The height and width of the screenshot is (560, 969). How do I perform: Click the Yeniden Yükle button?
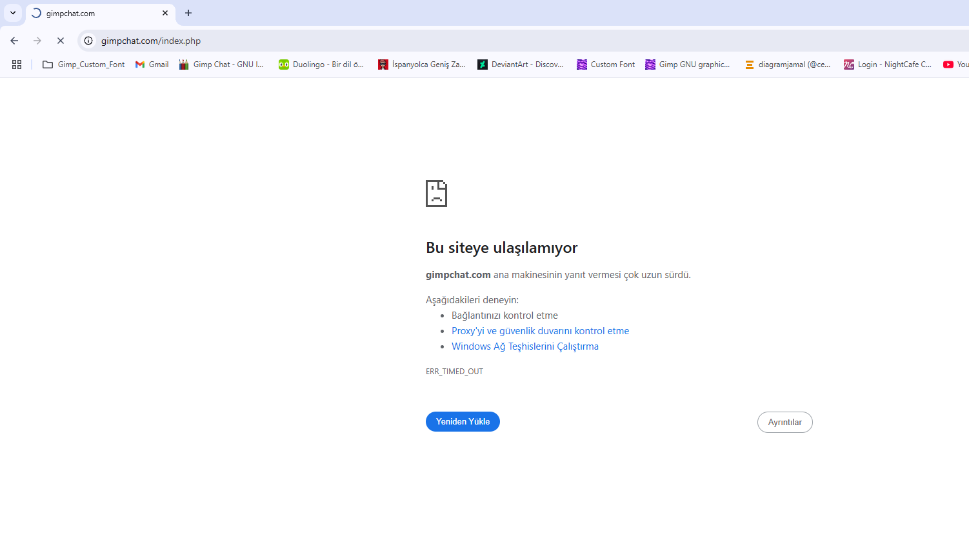tap(463, 421)
